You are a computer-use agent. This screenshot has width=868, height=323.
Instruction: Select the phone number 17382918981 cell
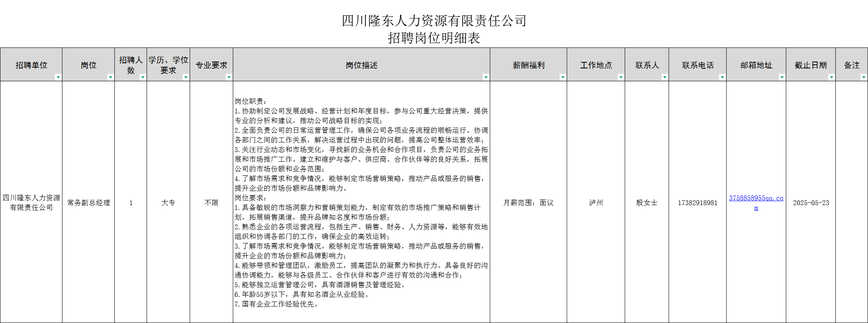(x=697, y=203)
